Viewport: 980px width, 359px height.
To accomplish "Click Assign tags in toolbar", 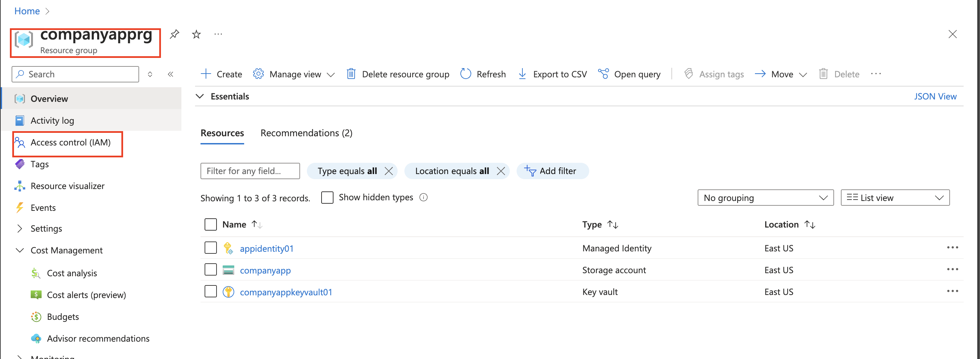I will [x=714, y=74].
